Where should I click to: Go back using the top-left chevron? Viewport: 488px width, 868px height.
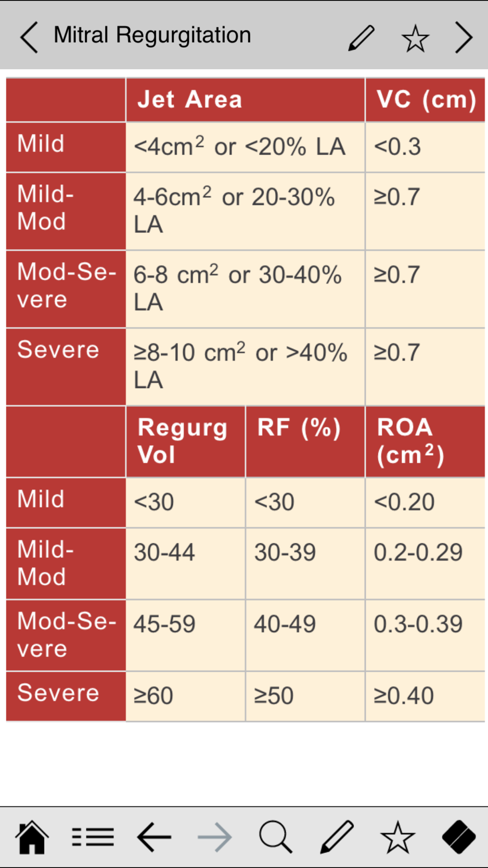click(x=29, y=37)
